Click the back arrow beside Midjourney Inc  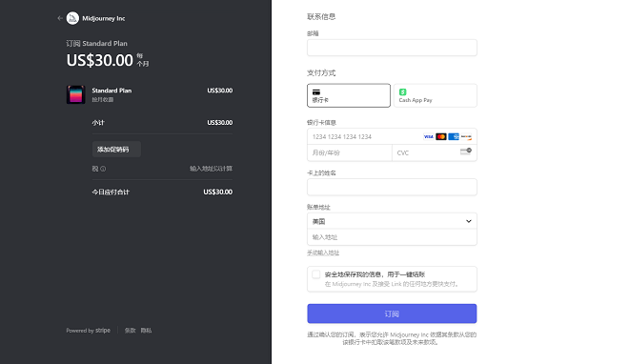pos(60,18)
